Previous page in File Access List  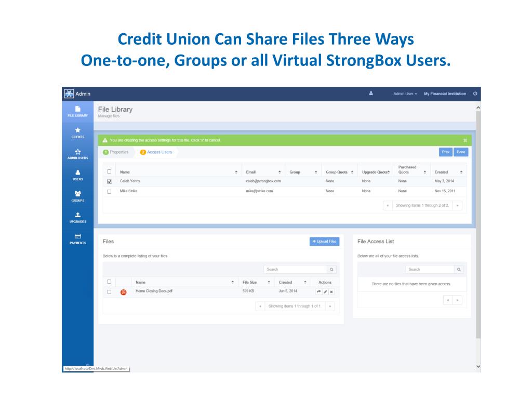[x=448, y=300]
